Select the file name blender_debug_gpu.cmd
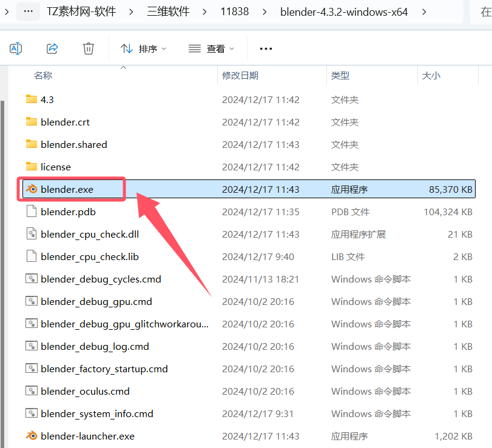Viewport: 492px width, 448px height. click(96, 302)
